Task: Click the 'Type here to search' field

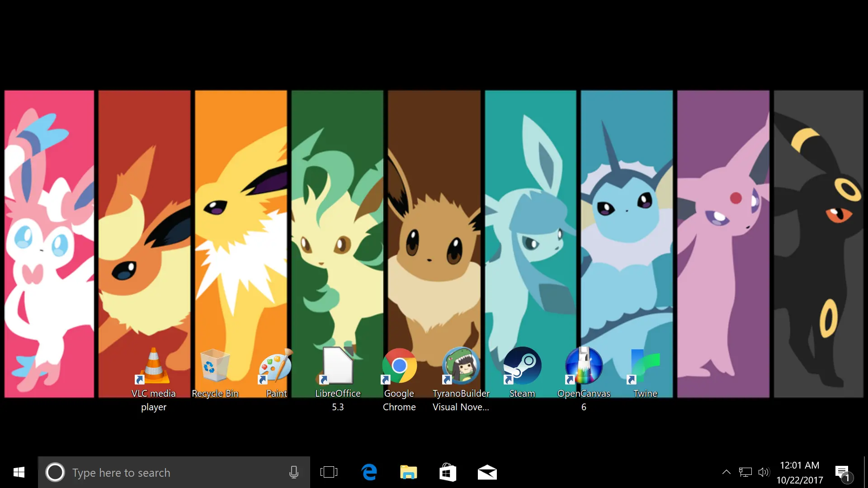Action: click(174, 472)
